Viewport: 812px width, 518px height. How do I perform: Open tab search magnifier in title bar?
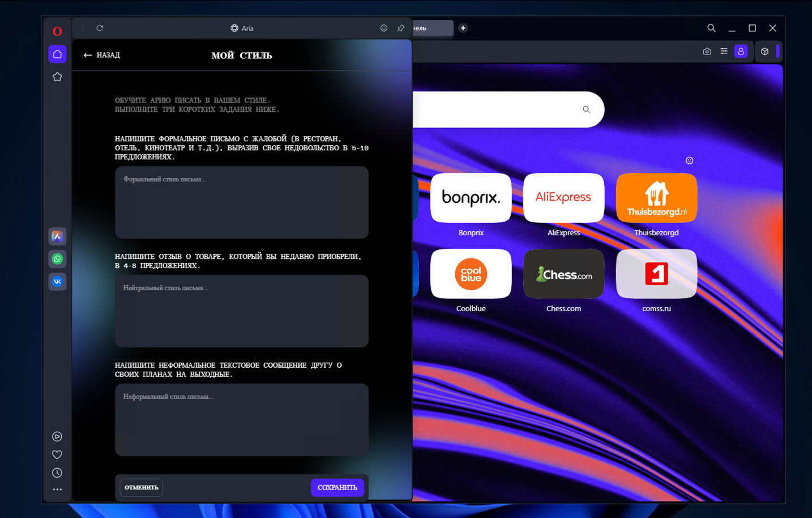tap(712, 28)
